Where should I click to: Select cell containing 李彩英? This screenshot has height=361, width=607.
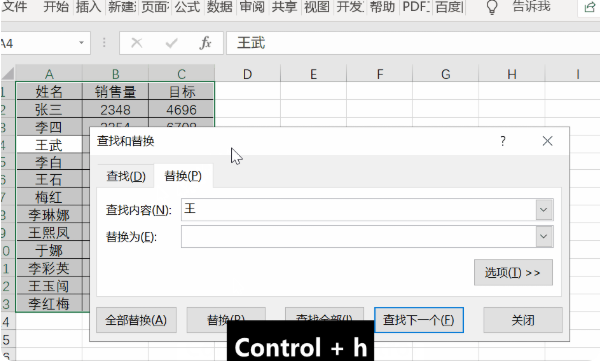[x=49, y=268]
